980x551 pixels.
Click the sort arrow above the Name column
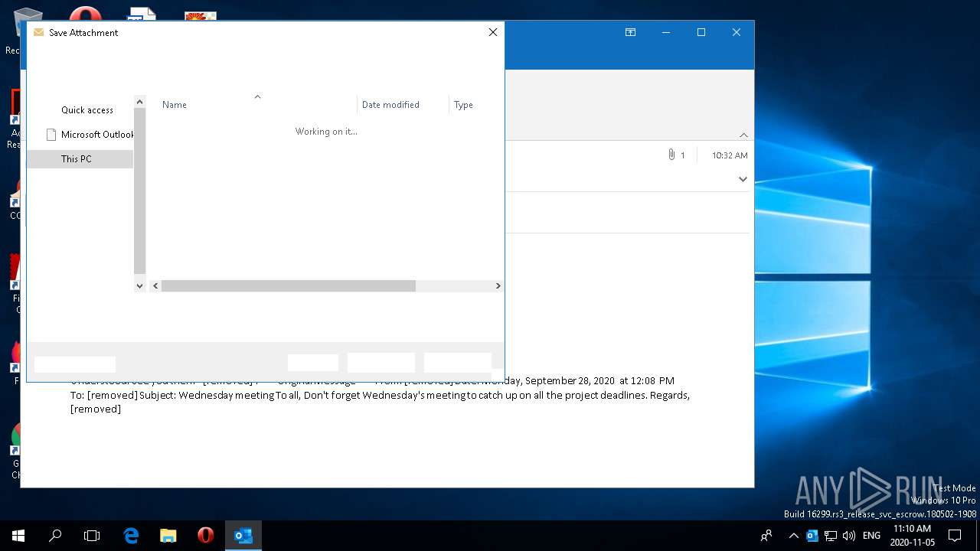(257, 96)
